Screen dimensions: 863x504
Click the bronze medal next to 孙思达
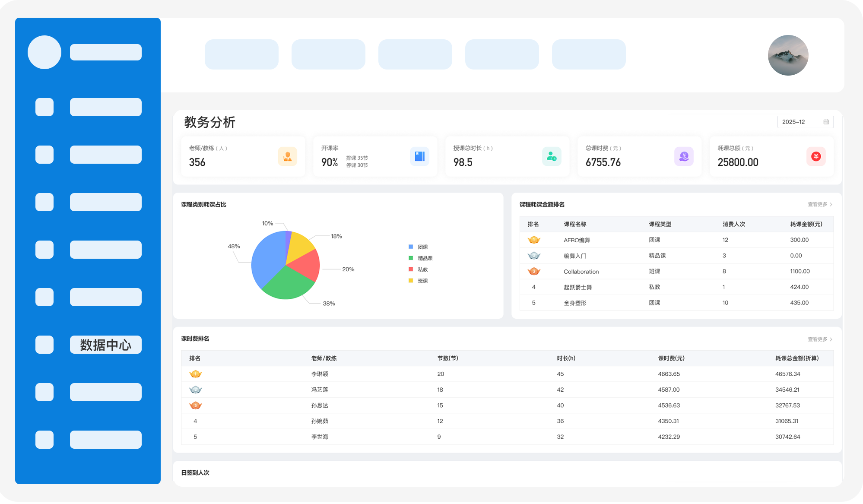[195, 406]
